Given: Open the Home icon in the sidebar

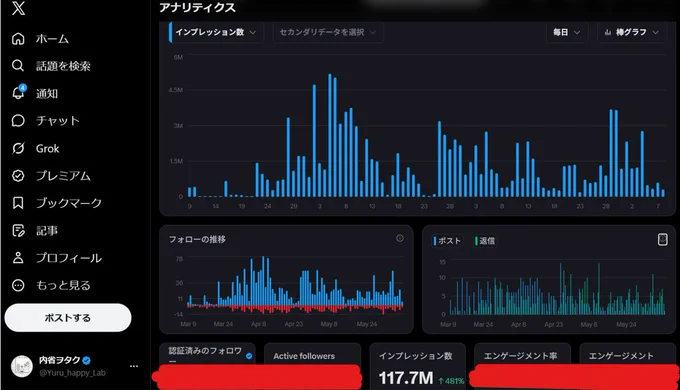Looking at the screenshot, I should pyautogui.click(x=18, y=39).
